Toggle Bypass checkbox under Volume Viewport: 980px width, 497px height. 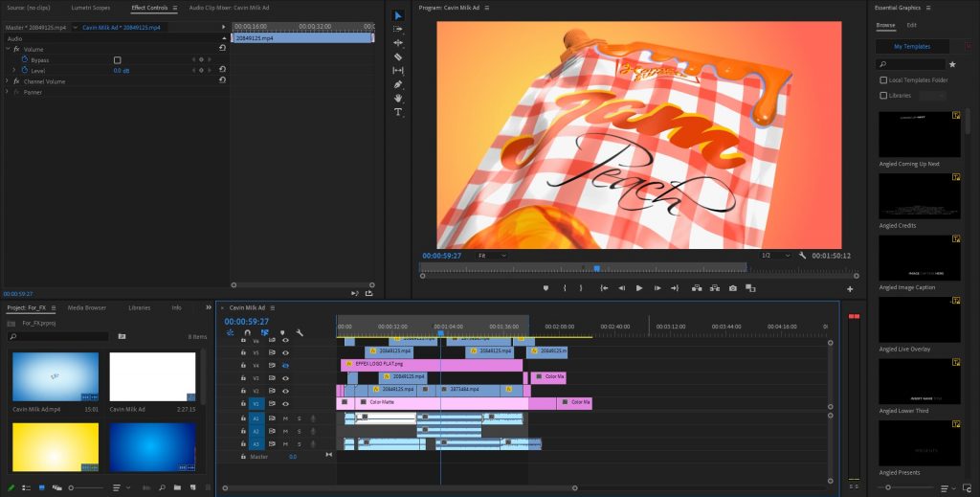coord(117,60)
